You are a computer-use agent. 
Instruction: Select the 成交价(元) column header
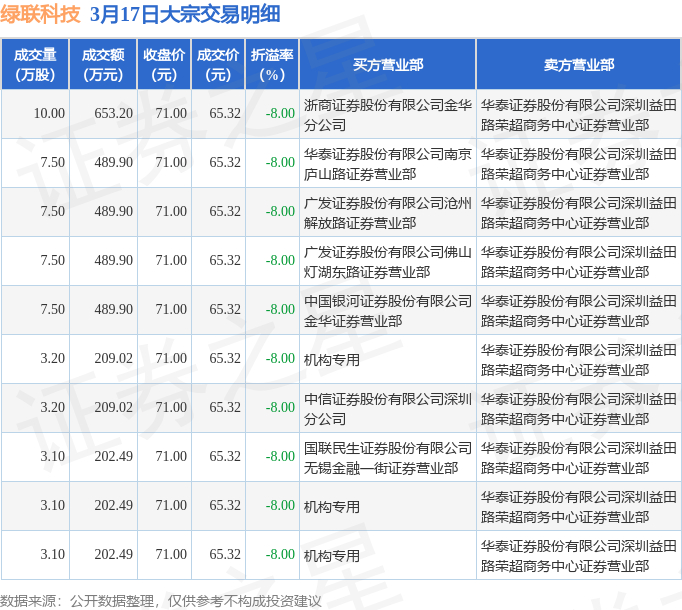[x=218, y=64]
